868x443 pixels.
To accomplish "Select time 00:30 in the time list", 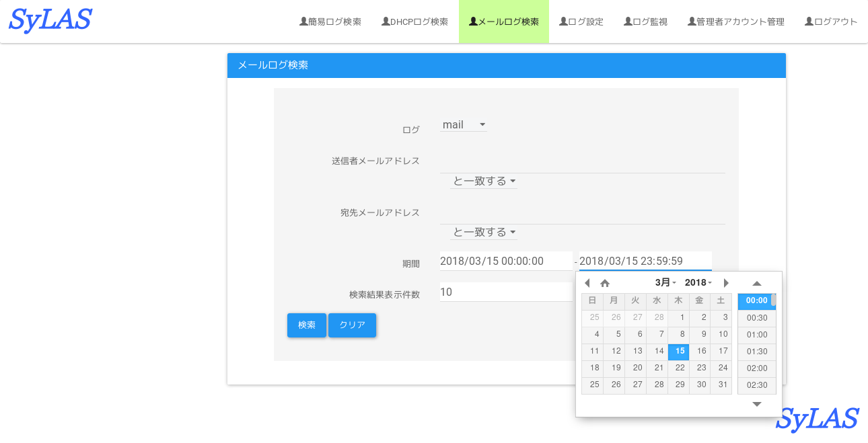I will coord(757,318).
